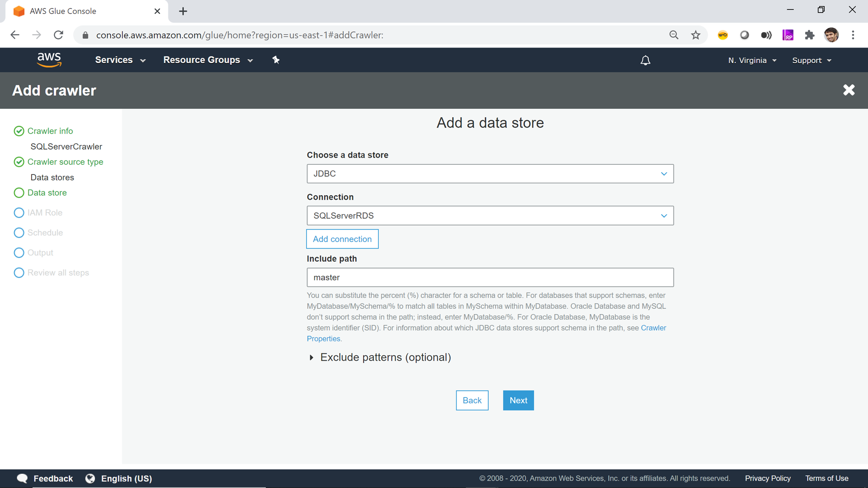Screen dimensions: 868x488
Task: Open the Connection dropdown showing SQLServerRDS
Action: click(x=490, y=216)
